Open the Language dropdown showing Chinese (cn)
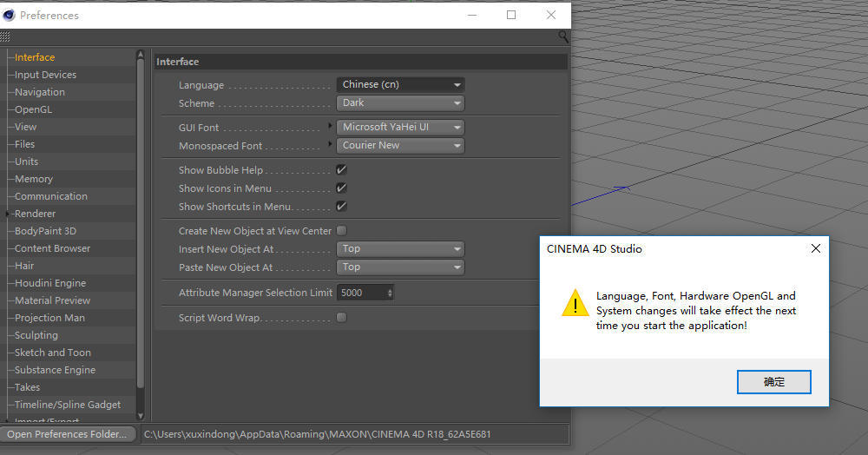The image size is (868, 455). pos(400,85)
